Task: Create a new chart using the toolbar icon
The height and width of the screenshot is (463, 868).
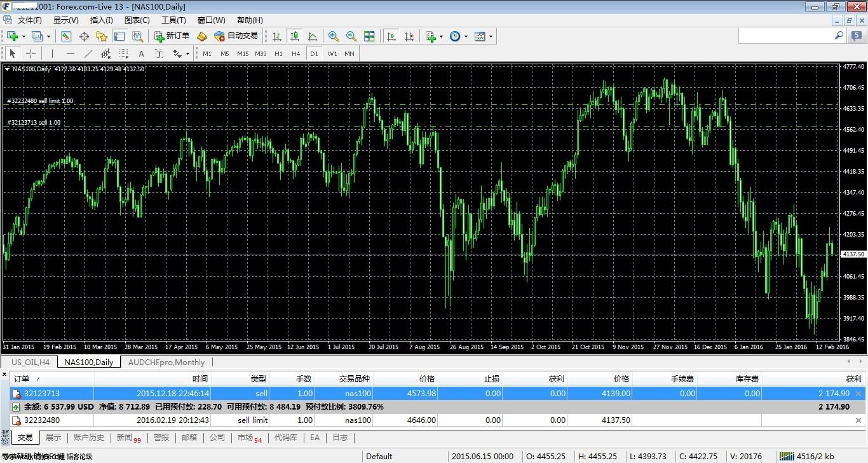Action: pos(12,36)
